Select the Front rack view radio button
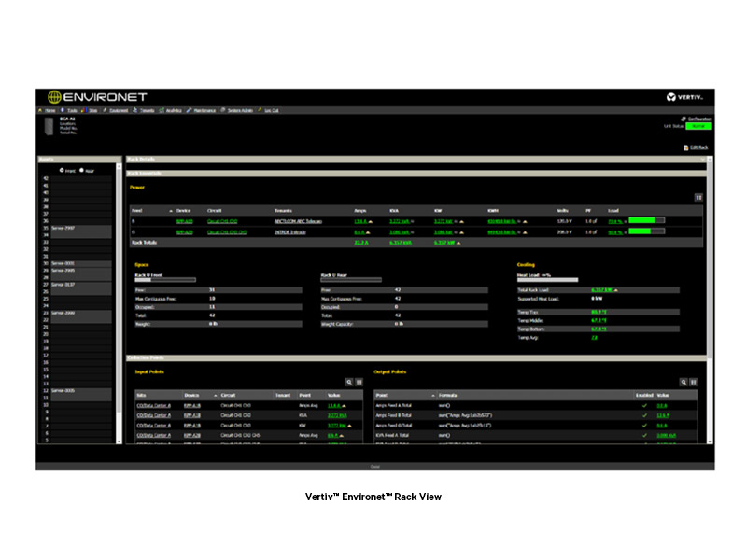Viewport: 747px width, 560px height. 62,171
